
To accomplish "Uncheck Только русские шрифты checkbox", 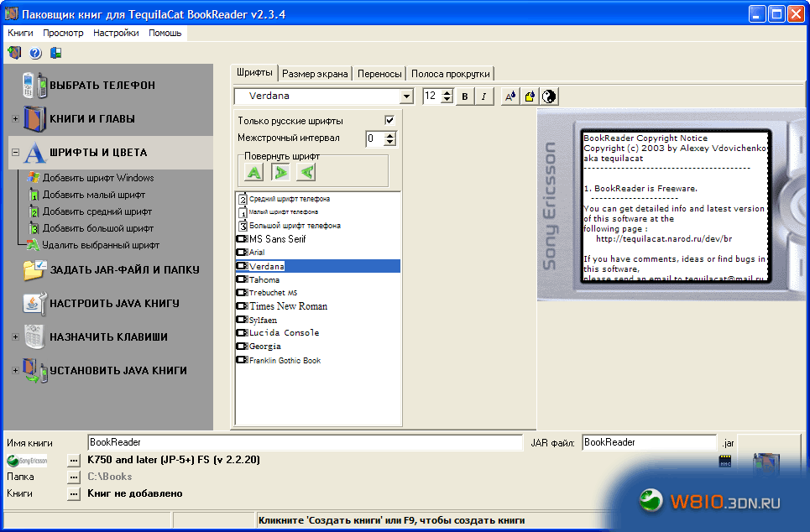I will 389,120.
